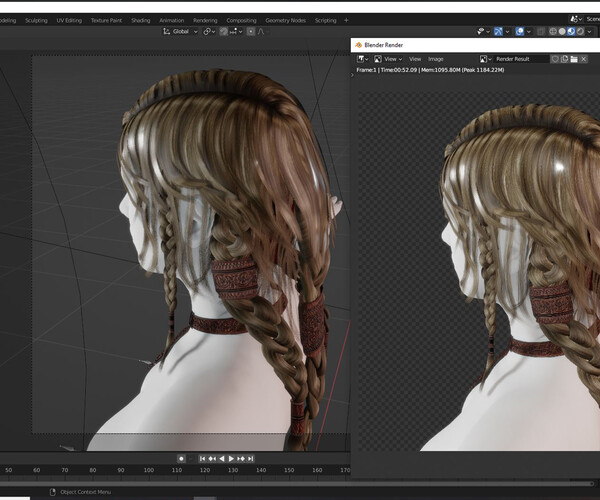
Task: Unlink the Render Result image
Action: [584, 59]
